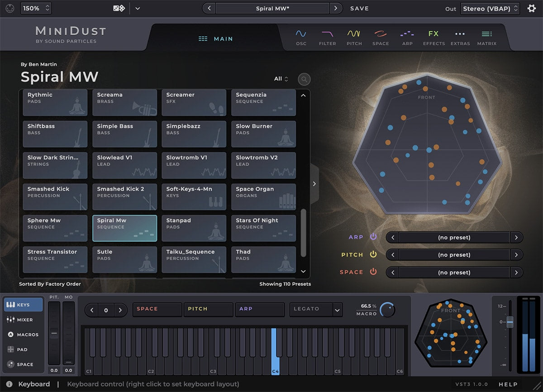
Task: Click the SAVE button
Action: pos(359,8)
